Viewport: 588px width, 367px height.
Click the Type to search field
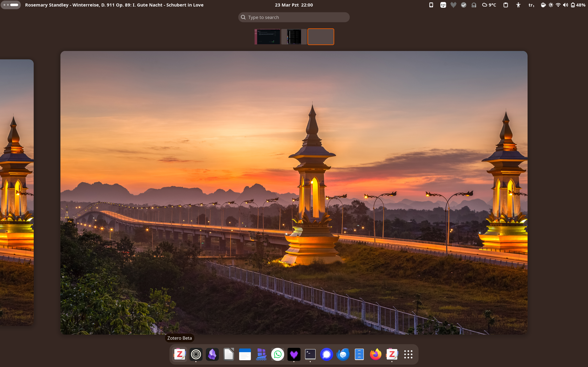(294, 17)
